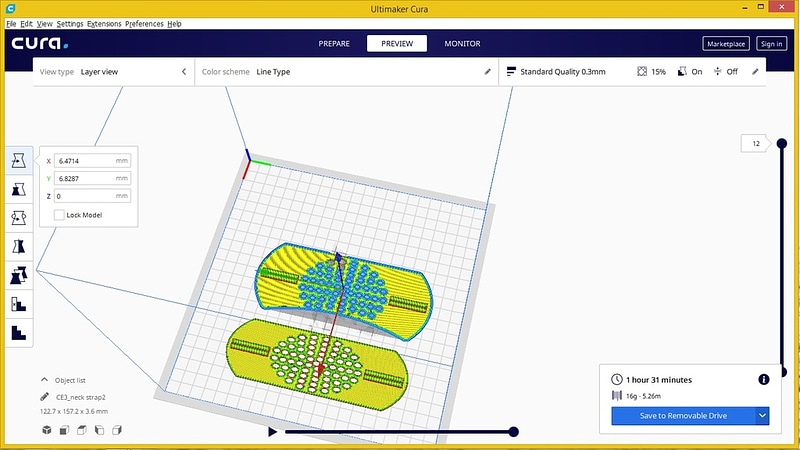Open Save to Removable Drive dropdown arrow

[x=762, y=415]
